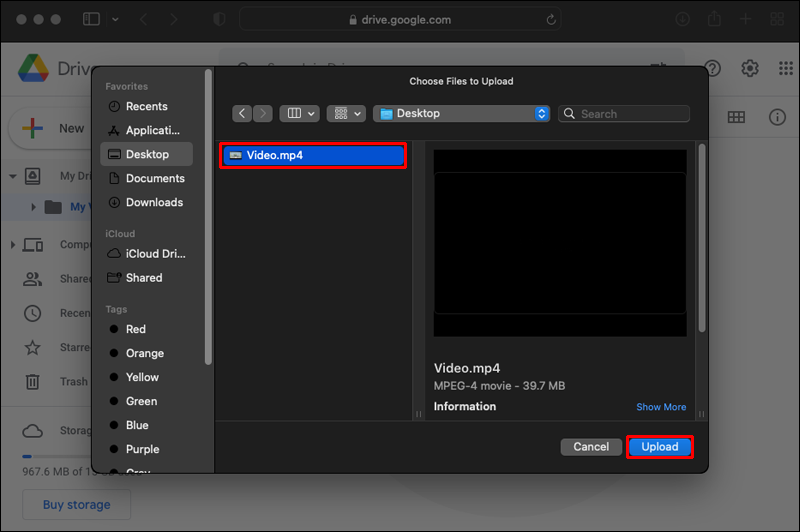Expand the nested Drive folder arrow
Viewport: 800px width, 532px height.
coord(33,207)
